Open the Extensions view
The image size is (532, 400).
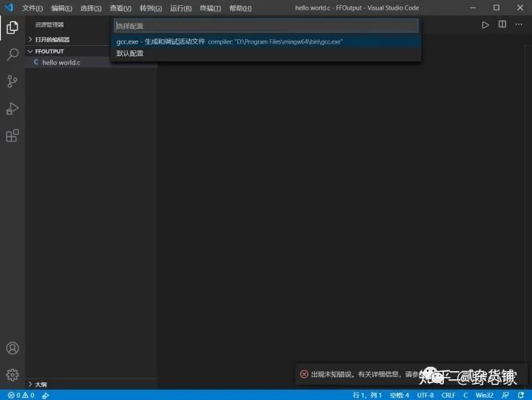point(13,135)
